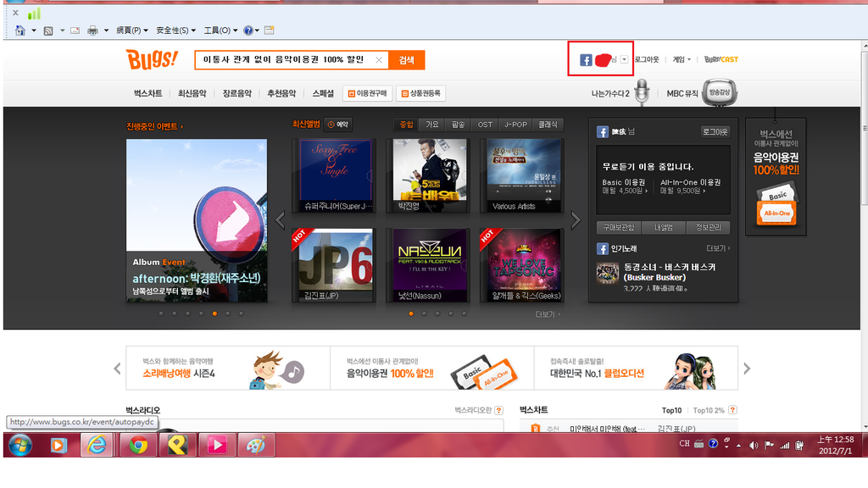Click the 내앨범 button
Viewport: 868px width, 488px height.
pos(663,227)
